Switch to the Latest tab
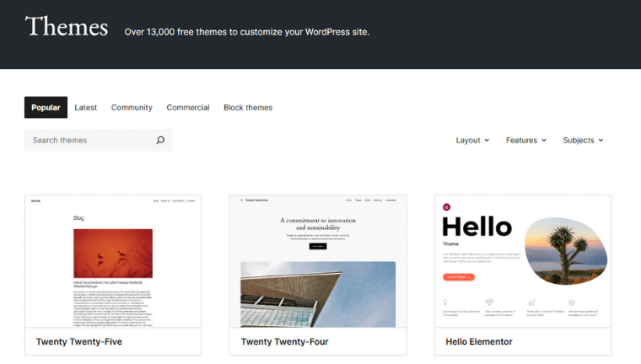 click(x=85, y=108)
